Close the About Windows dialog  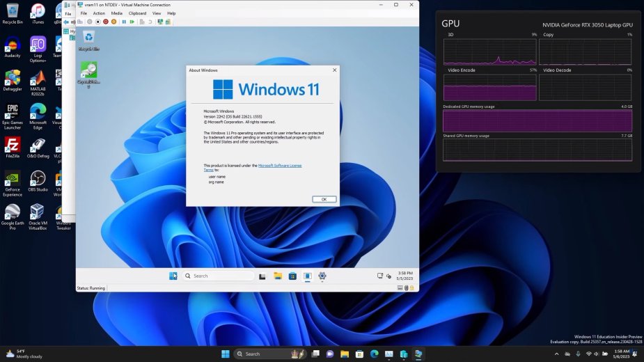point(334,70)
